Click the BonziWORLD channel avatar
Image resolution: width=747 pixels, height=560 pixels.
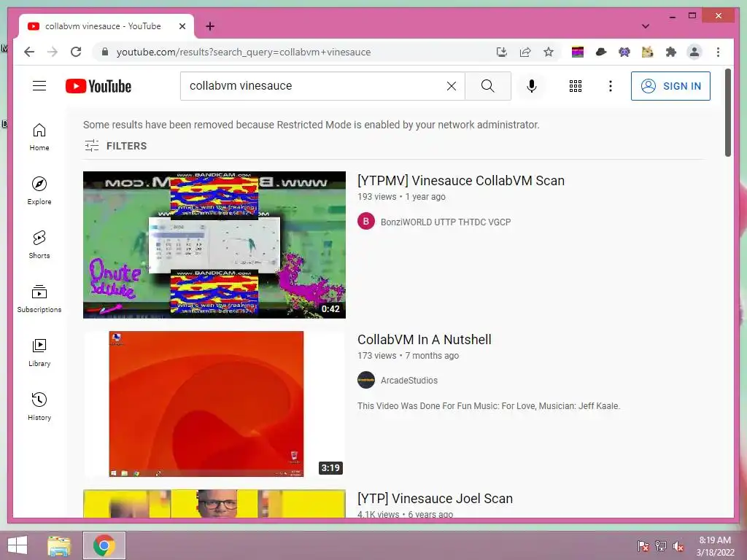[x=366, y=222]
